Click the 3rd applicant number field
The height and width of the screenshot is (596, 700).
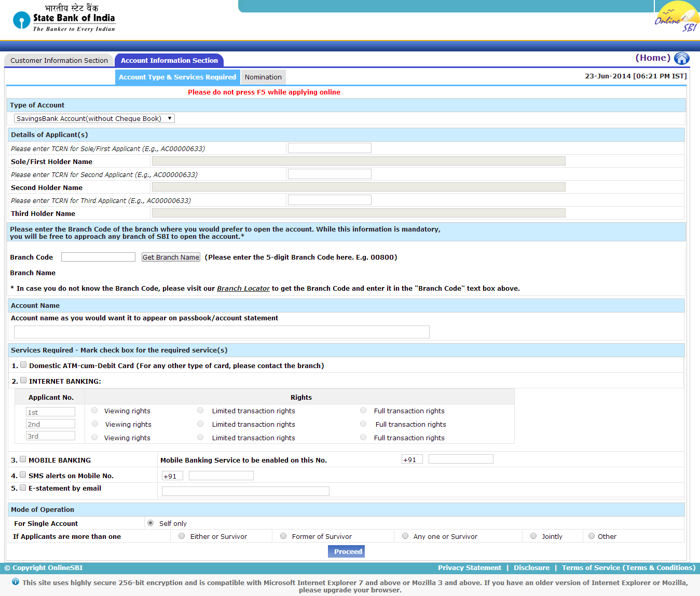tap(50, 436)
